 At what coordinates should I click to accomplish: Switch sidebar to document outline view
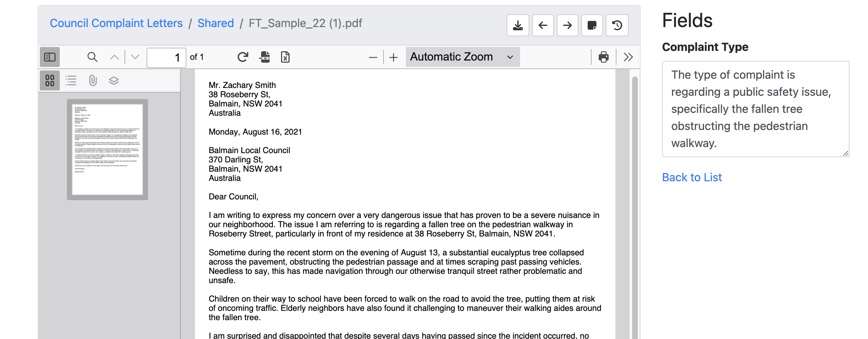(x=71, y=80)
